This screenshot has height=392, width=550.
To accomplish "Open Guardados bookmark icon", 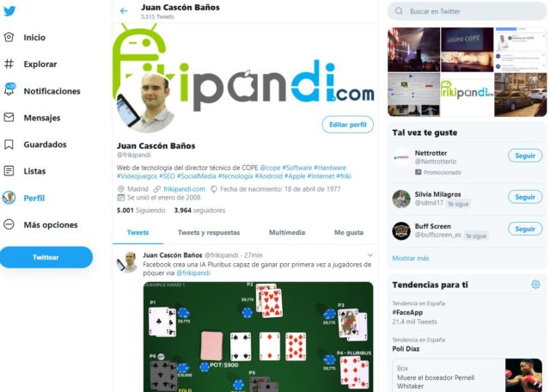I will [9, 144].
